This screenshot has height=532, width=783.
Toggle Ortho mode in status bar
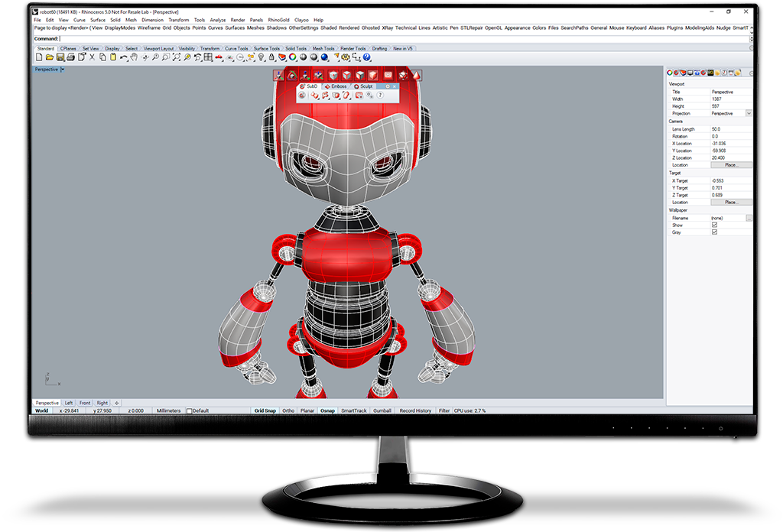pos(288,410)
